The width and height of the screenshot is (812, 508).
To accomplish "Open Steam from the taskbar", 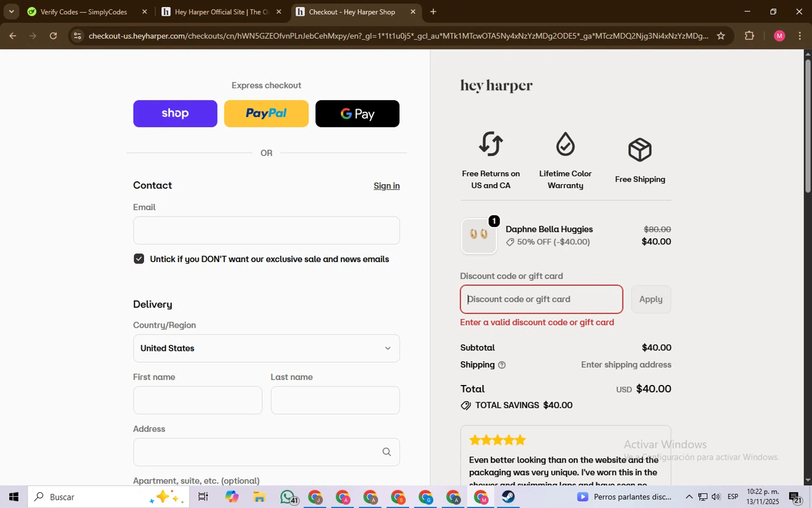I will point(508,497).
